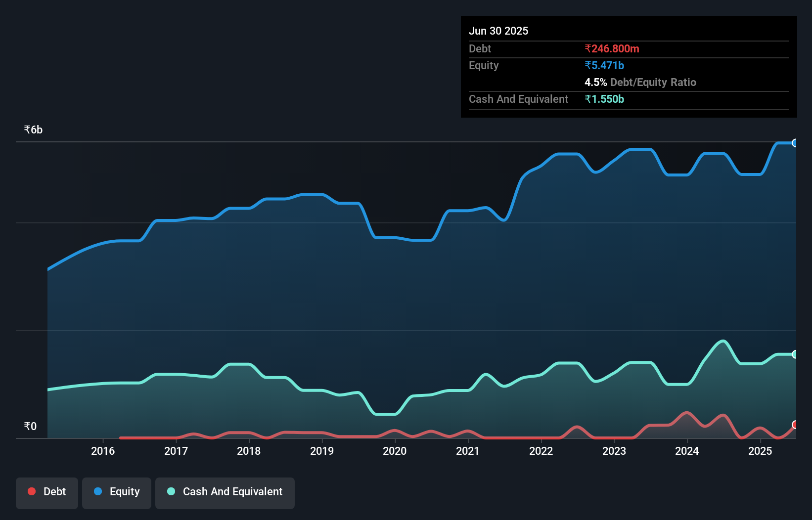The height and width of the screenshot is (520, 812).
Task: Toggle the Cash And Equivalent series visibility
Action: [x=225, y=492]
